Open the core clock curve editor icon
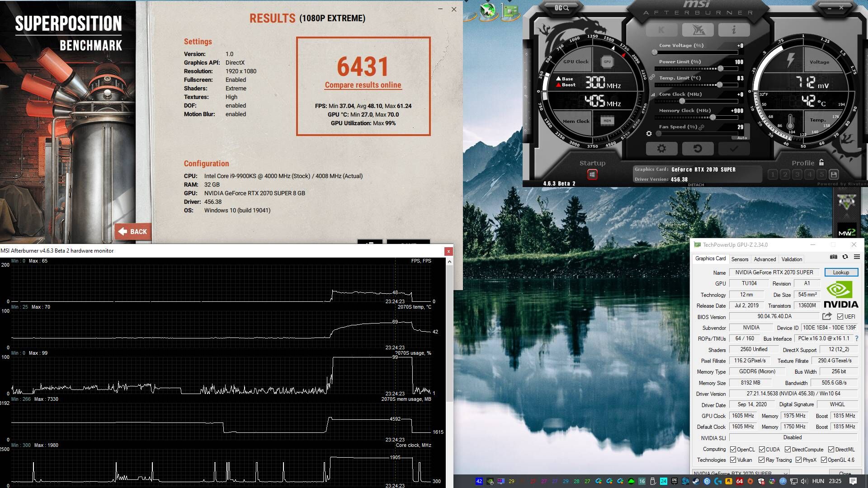Screen dimensions: 868x488 pos(652,94)
